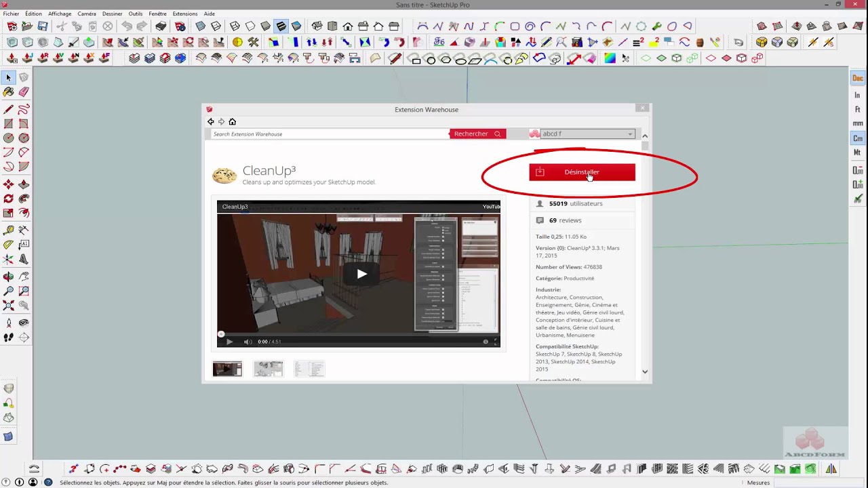Open the Fichier menu
868x488 pixels.
click(11, 14)
